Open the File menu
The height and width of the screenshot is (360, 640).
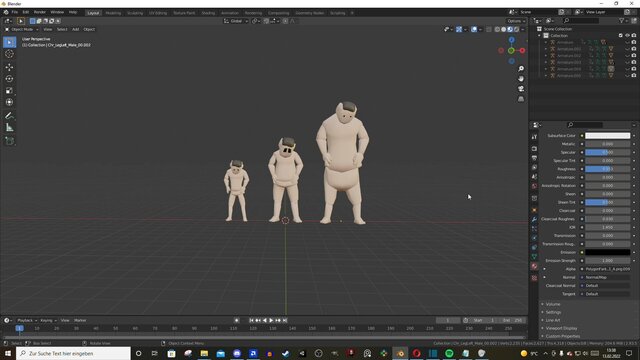(x=15, y=13)
